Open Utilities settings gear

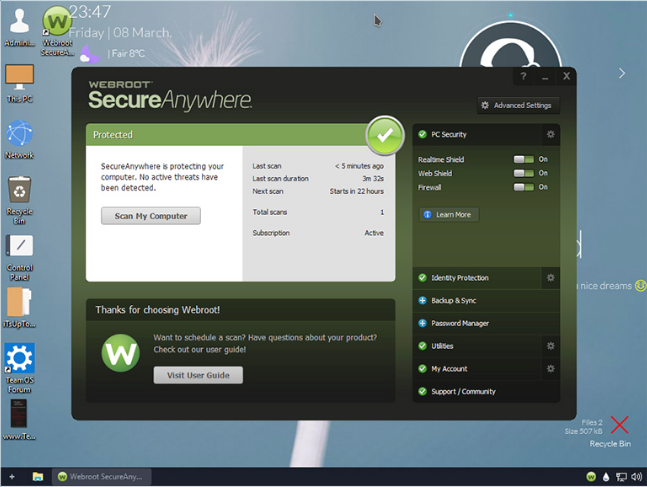(550, 346)
